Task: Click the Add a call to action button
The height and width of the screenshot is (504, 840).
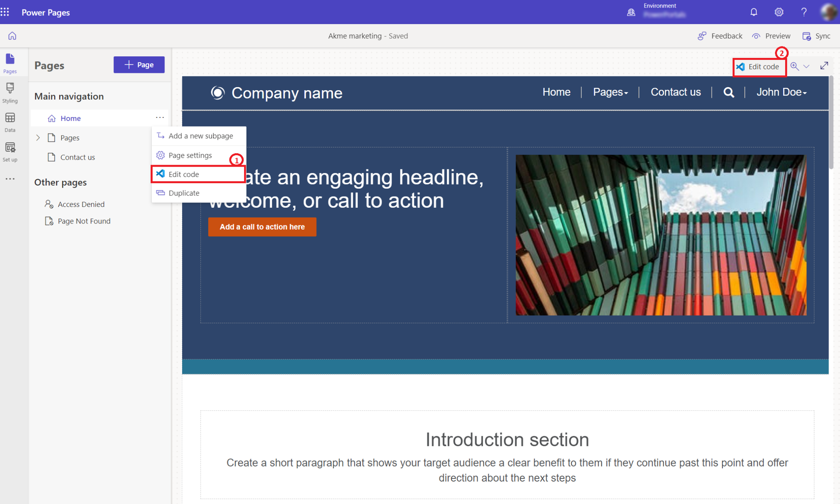Action: (x=262, y=227)
